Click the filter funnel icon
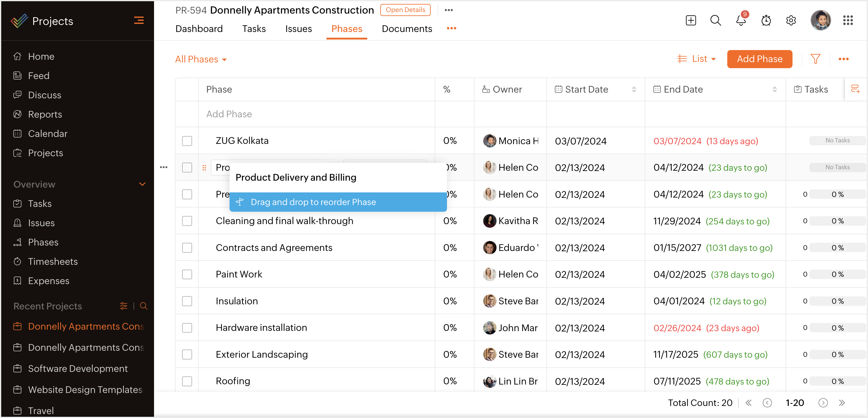The width and height of the screenshot is (868, 418). pyautogui.click(x=815, y=59)
